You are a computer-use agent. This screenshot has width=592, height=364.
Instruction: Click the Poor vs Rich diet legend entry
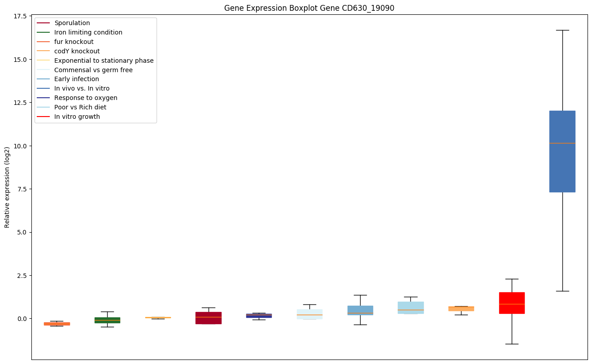click(x=80, y=107)
